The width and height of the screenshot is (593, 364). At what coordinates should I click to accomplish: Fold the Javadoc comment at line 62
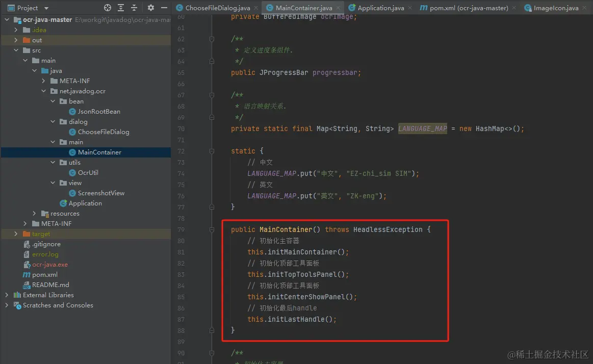point(212,39)
